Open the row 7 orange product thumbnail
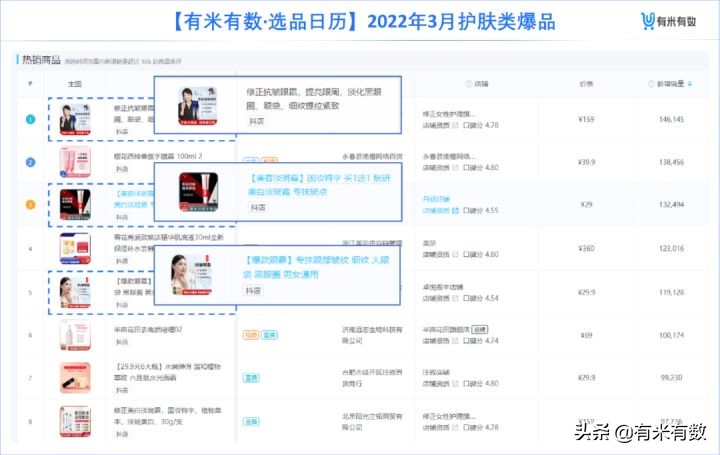720x455 pixels. (x=75, y=378)
